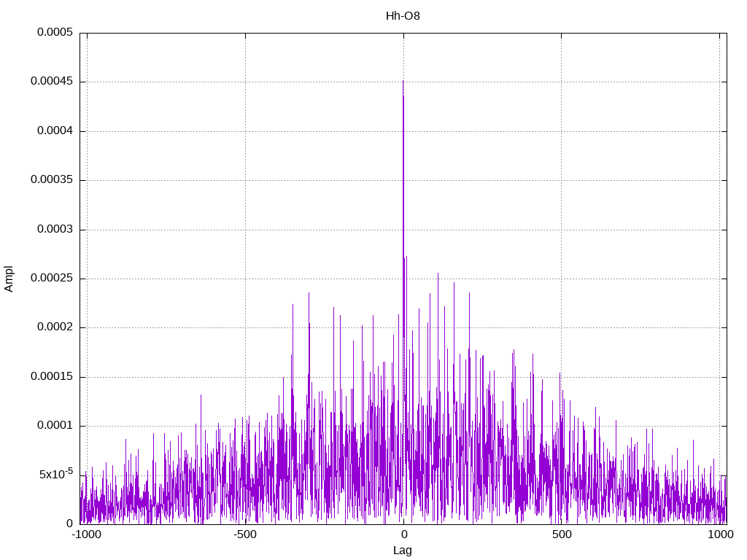747x560 pixels.
Task: Click the 0.0003 y-axis tick label
Action: click(55, 229)
